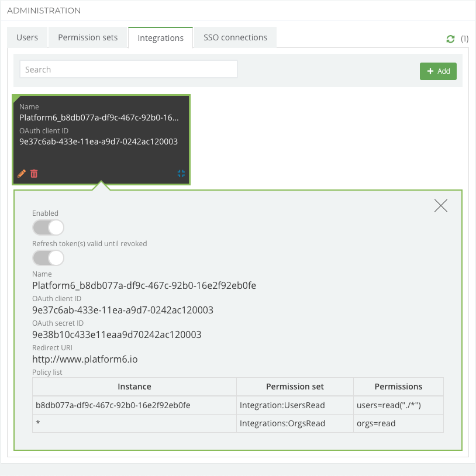Click inside the Search field
This screenshot has width=476, height=476.
[128, 69]
